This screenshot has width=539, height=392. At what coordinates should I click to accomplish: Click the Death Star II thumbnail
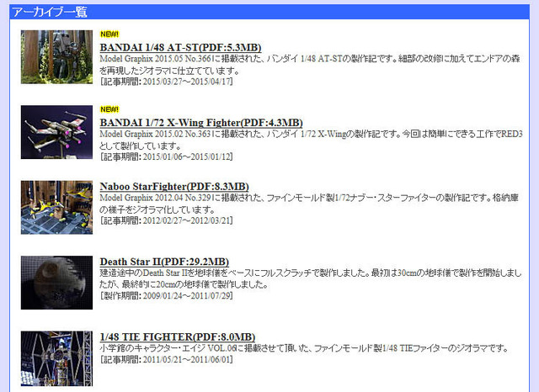56,283
